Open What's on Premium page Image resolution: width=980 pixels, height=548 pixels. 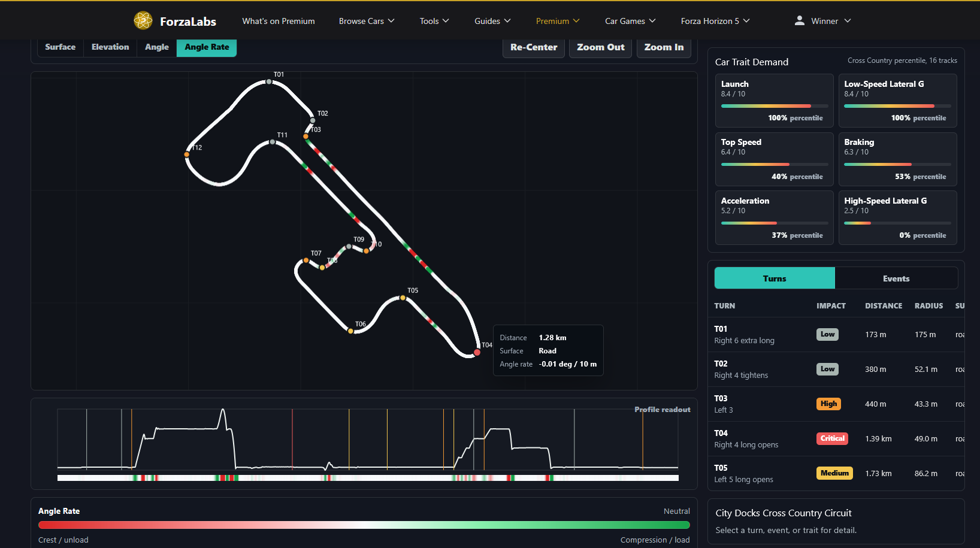[x=279, y=21]
